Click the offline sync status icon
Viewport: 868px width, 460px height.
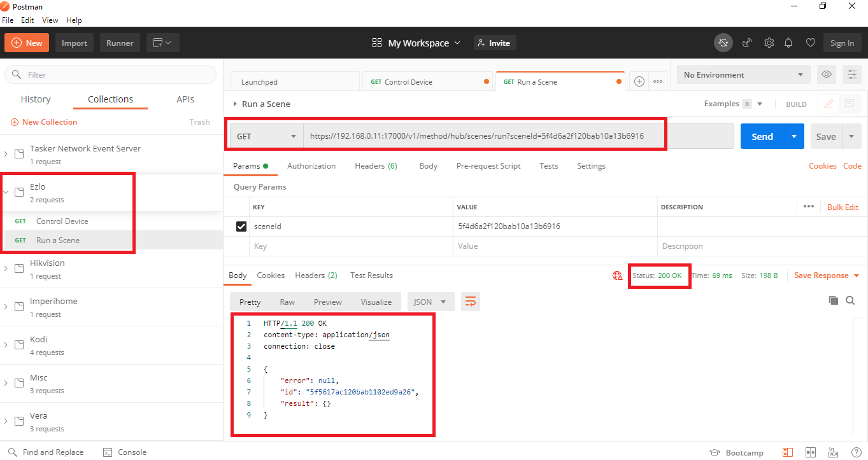point(723,43)
